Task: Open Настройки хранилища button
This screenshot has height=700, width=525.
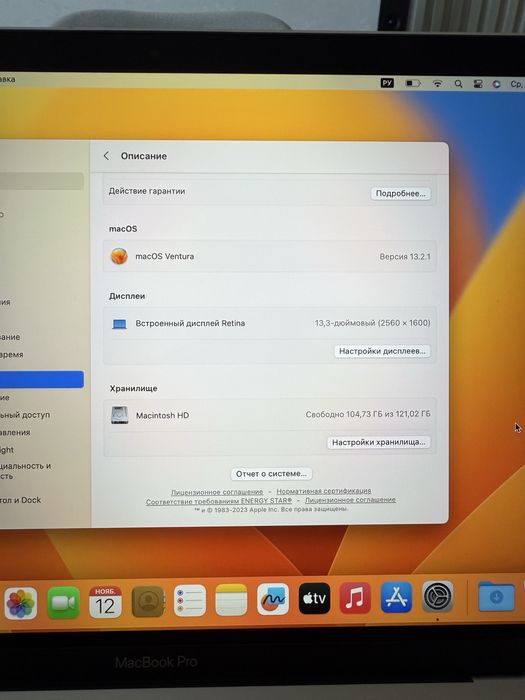Action: (379, 442)
